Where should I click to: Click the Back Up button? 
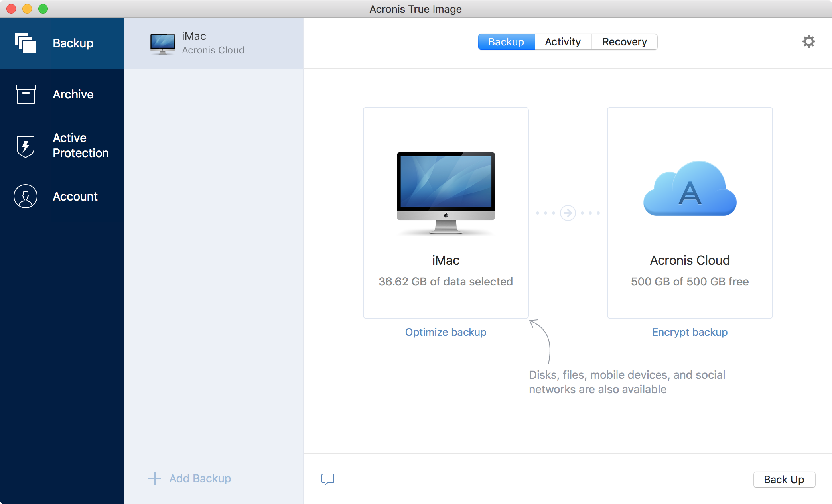[786, 479]
